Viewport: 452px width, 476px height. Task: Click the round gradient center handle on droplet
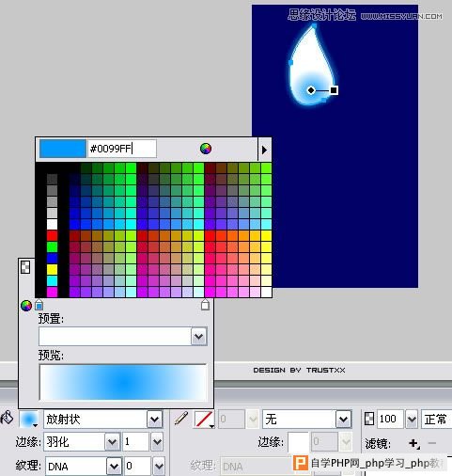[311, 90]
